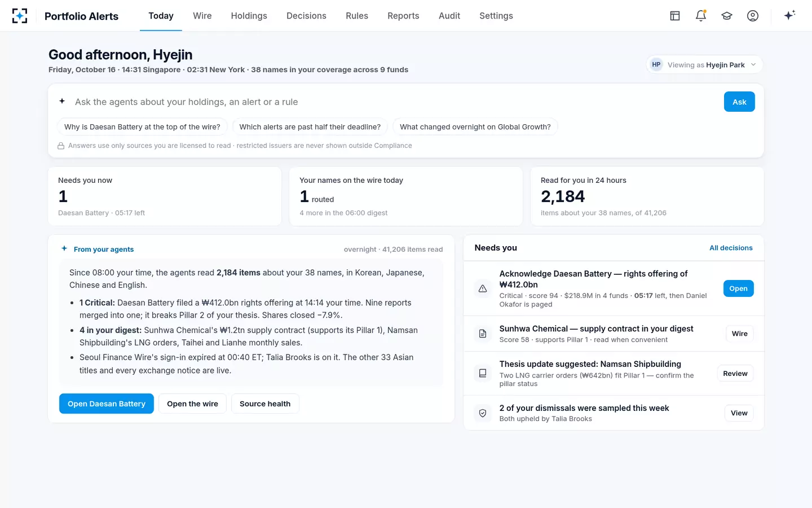Click the document icon beside Sunhwa Chemical
The width and height of the screenshot is (812, 508).
tap(483, 334)
